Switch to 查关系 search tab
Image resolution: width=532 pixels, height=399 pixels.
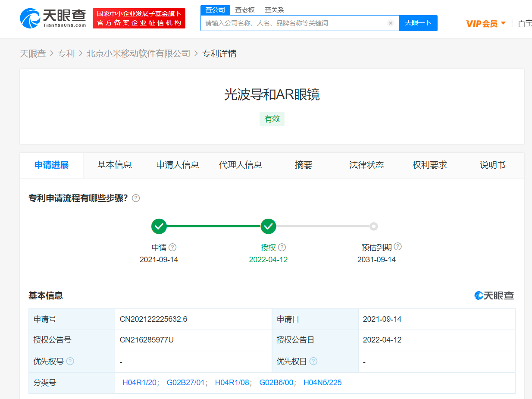pyautogui.click(x=274, y=10)
